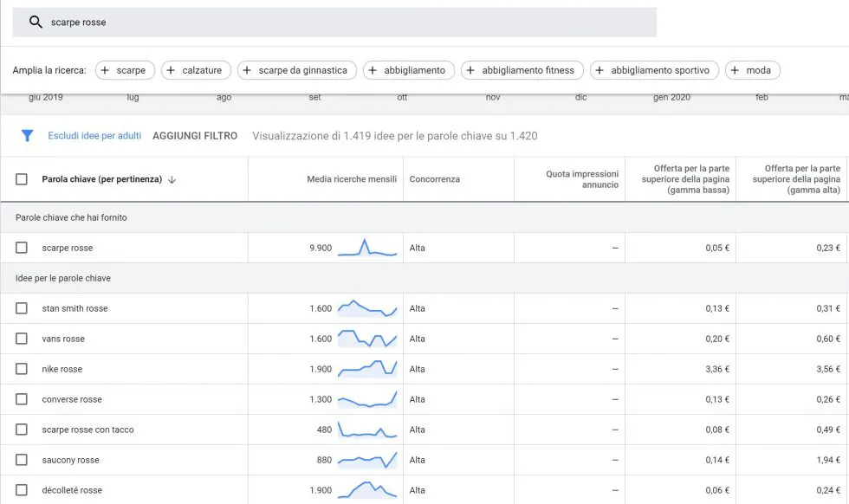Click the nike rosse keyword text
Image resolution: width=849 pixels, height=504 pixels.
(62, 369)
